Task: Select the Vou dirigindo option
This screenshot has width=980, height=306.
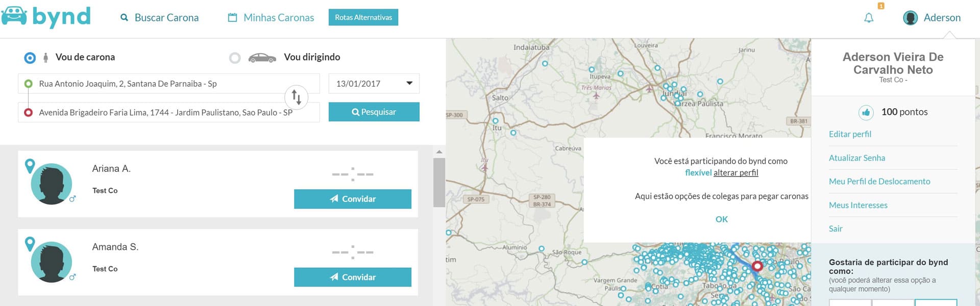Action: click(x=235, y=58)
